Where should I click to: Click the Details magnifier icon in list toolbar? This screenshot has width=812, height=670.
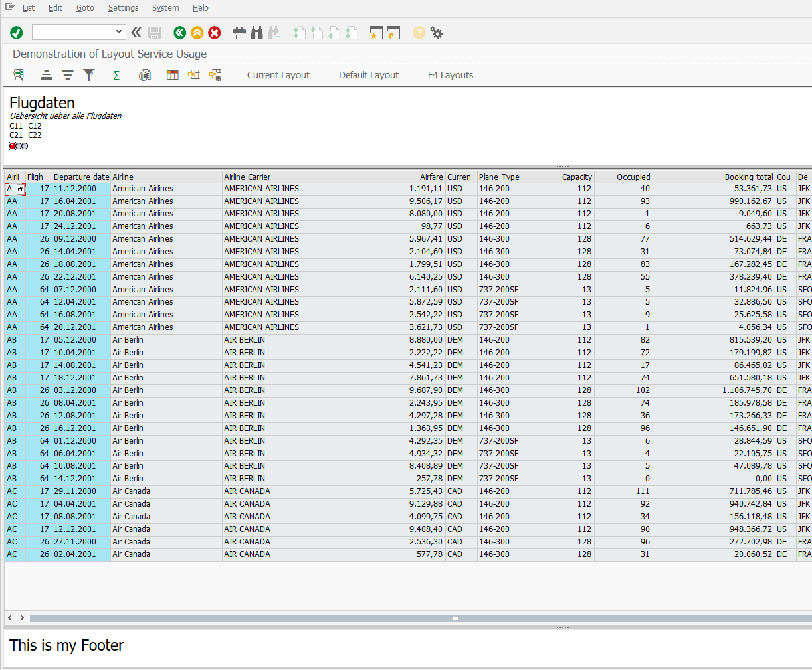pyautogui.click(x=19, y=75)
